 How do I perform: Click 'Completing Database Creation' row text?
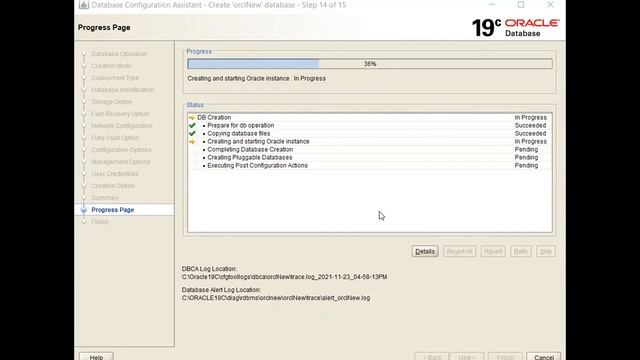pos(250,149)
